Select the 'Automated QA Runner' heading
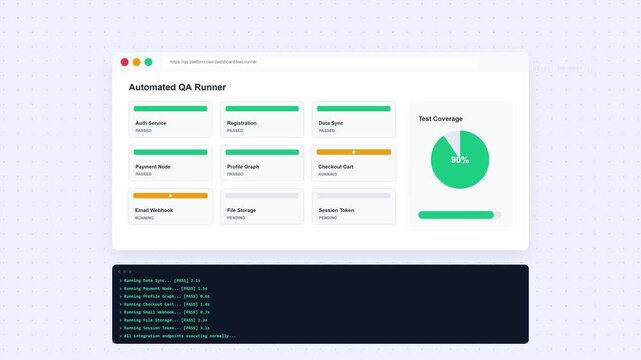The image size is (641, 360). point(177,87)
